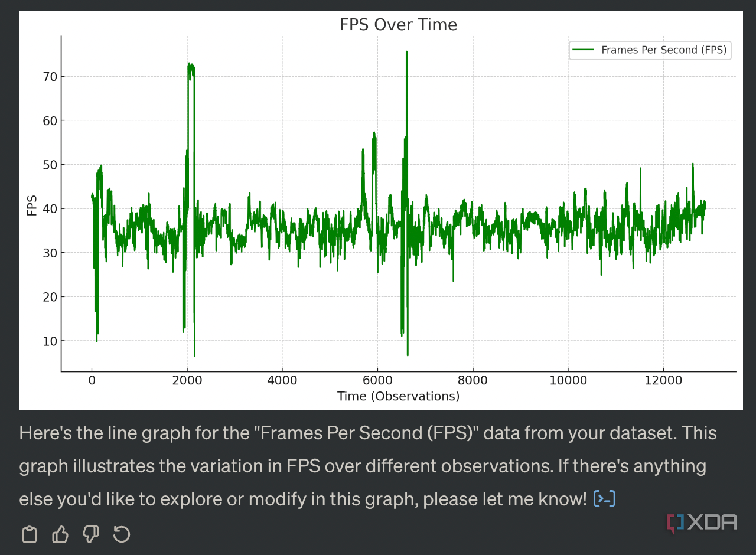
Task: Select the "Frames Per Second (FPS)" legend label
Action: (664, 50)
